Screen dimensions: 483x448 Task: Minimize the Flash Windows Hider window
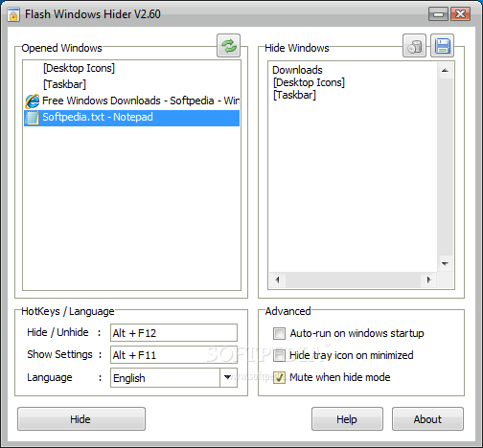tap(438, 14)
